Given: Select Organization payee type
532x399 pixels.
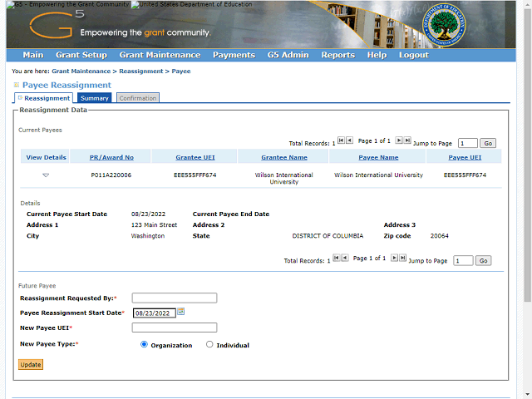Looking at the screenshot, I should click(x=144, y=344).
